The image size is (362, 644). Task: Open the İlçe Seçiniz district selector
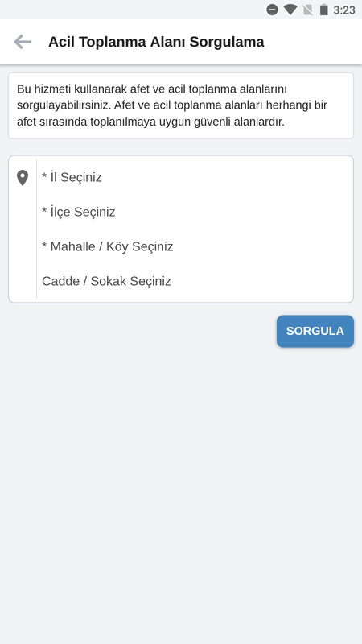click(x=195, y=212)
